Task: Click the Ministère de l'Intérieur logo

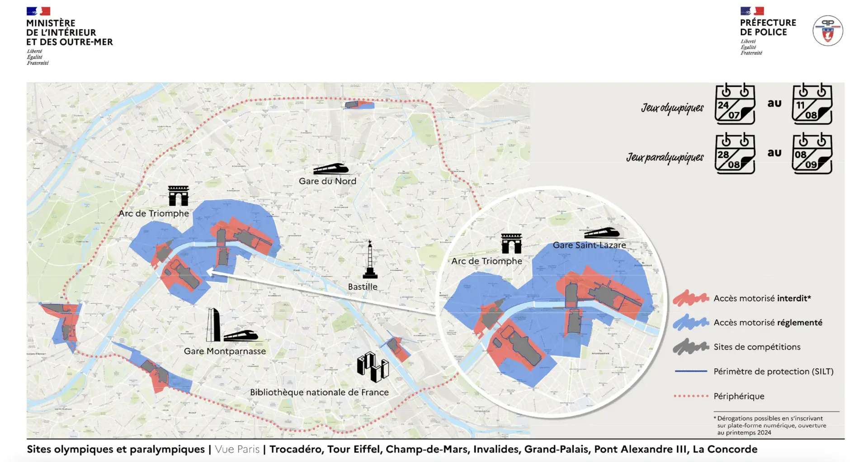Action: point(69,36)
